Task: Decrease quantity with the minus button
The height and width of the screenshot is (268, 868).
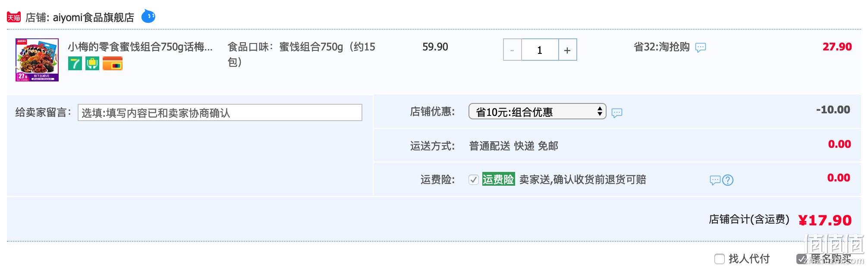Action: [x=513, y=50]
